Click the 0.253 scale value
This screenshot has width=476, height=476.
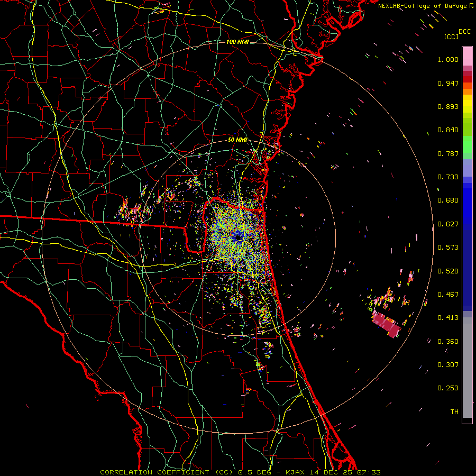tap(448, 388)
